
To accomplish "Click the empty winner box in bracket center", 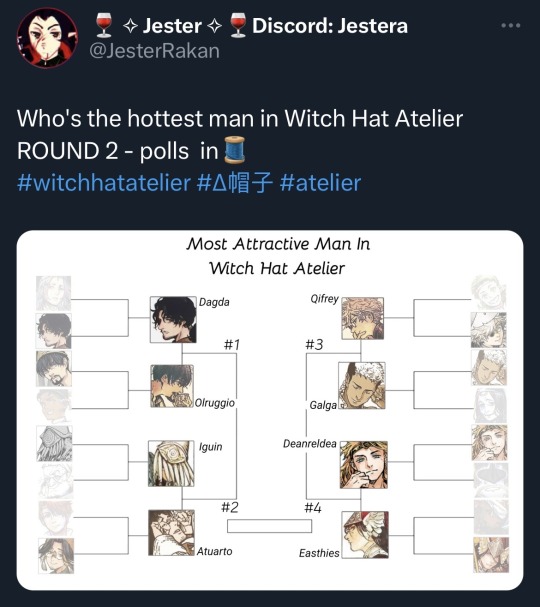I will [269, 526].
